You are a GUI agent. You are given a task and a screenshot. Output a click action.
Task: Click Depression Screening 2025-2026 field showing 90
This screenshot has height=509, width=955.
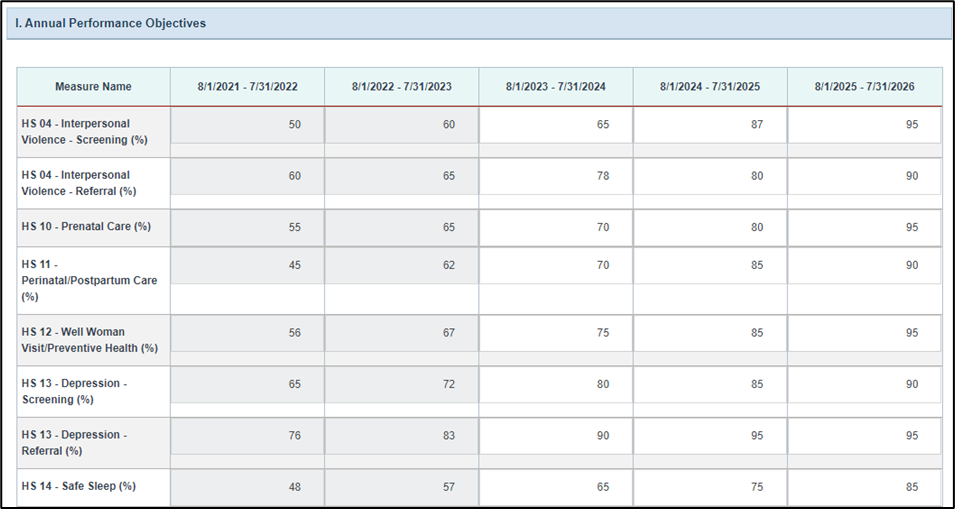(864, 385)
